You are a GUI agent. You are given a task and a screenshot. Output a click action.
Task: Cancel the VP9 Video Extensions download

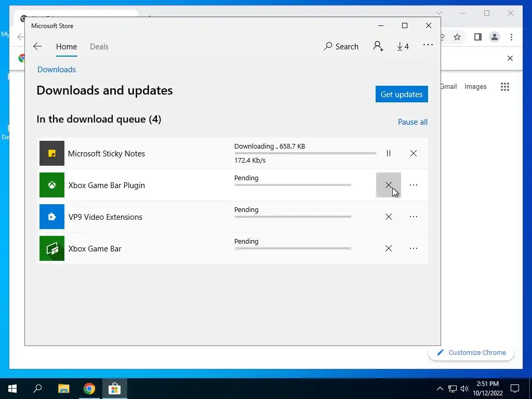coord(389,217)
